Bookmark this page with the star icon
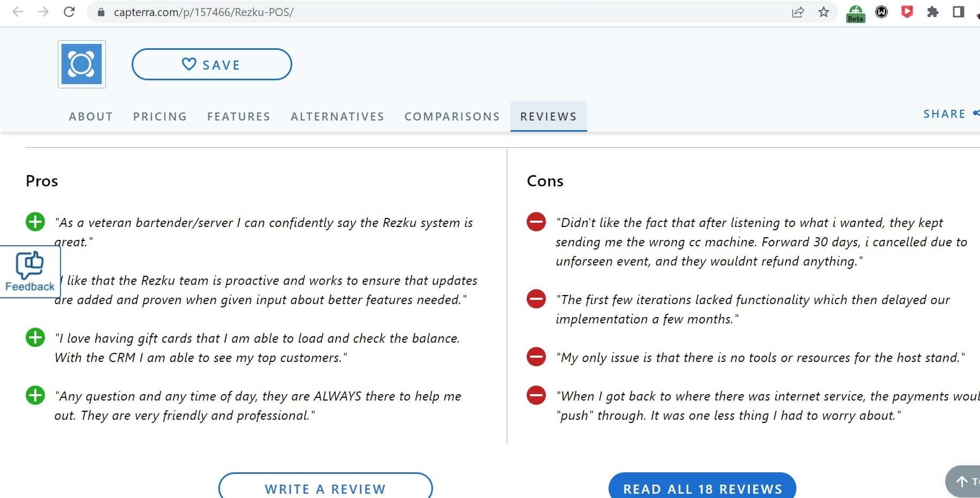980x498 pixels. tap(823, 12)
